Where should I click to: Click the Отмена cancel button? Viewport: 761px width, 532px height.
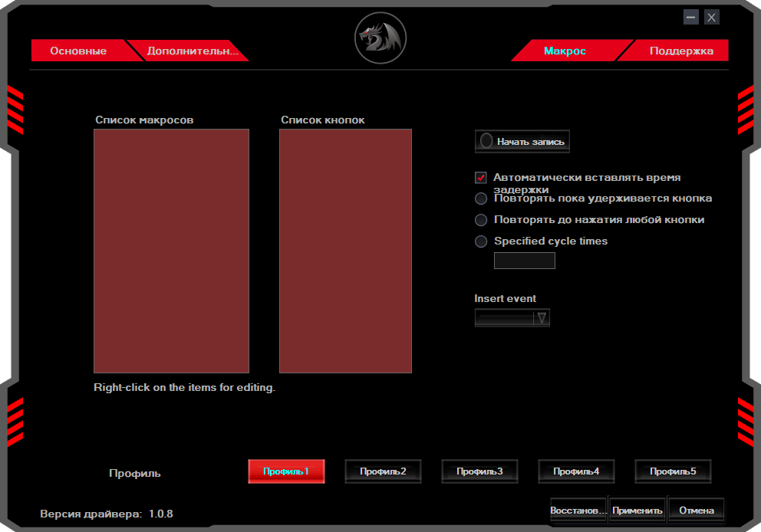click(x=697, y=511)
